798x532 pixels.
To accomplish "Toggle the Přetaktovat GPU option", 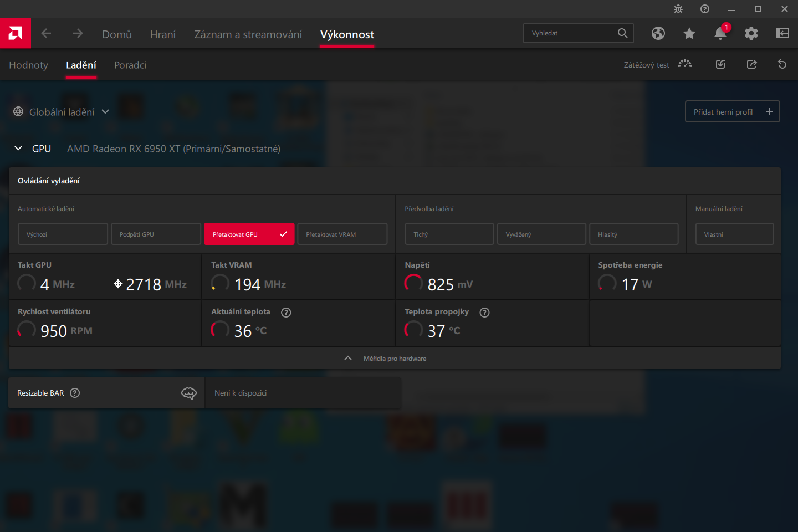I will [249, 234].
